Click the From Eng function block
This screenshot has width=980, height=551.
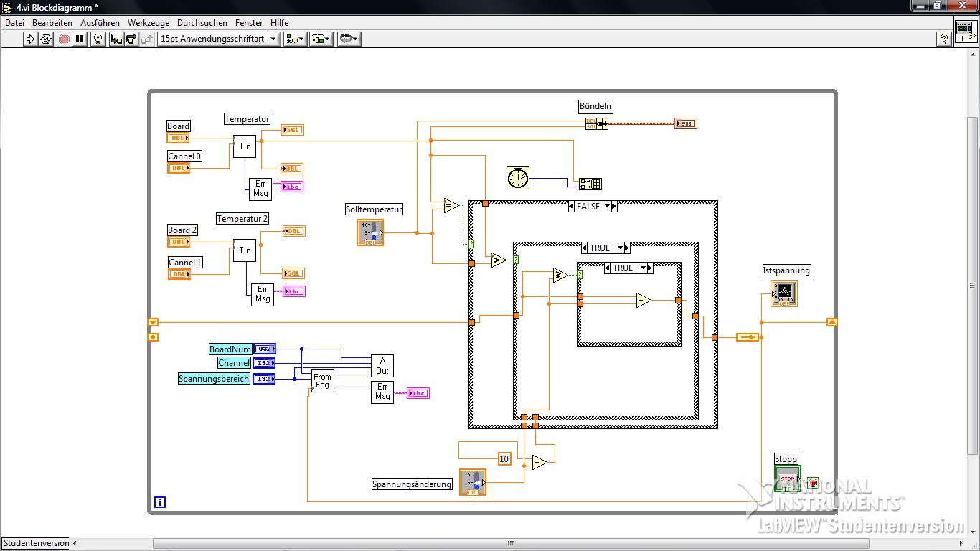tap(322, 381)
